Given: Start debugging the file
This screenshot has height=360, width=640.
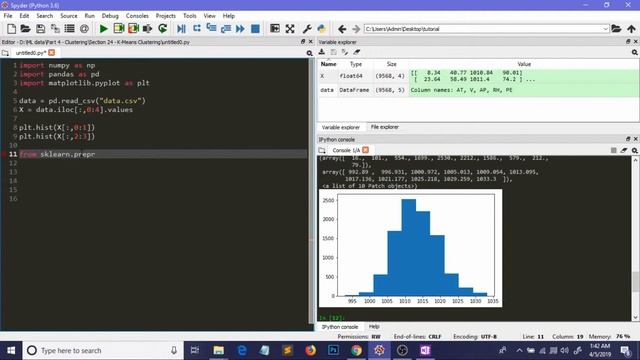Looking at the screenshot, I should (x=181, y=29).
